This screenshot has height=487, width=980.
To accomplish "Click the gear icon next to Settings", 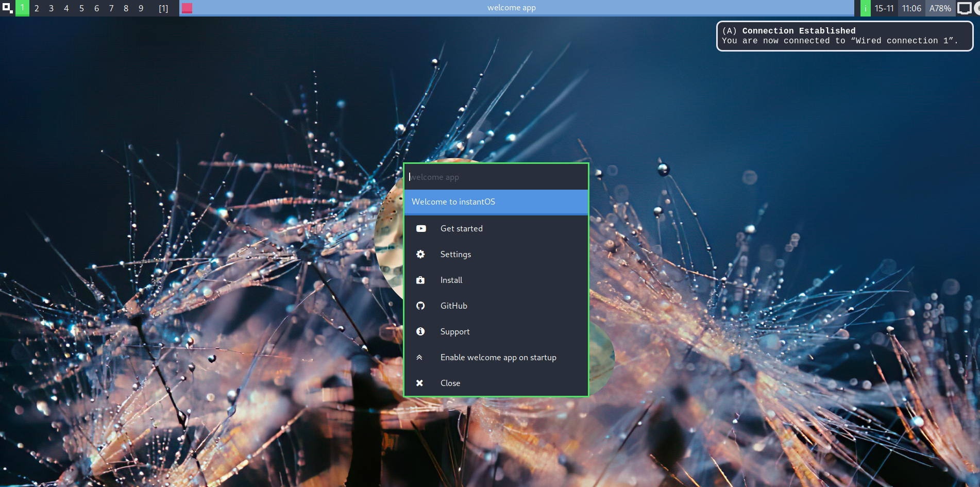I will (x=420, y=254).
